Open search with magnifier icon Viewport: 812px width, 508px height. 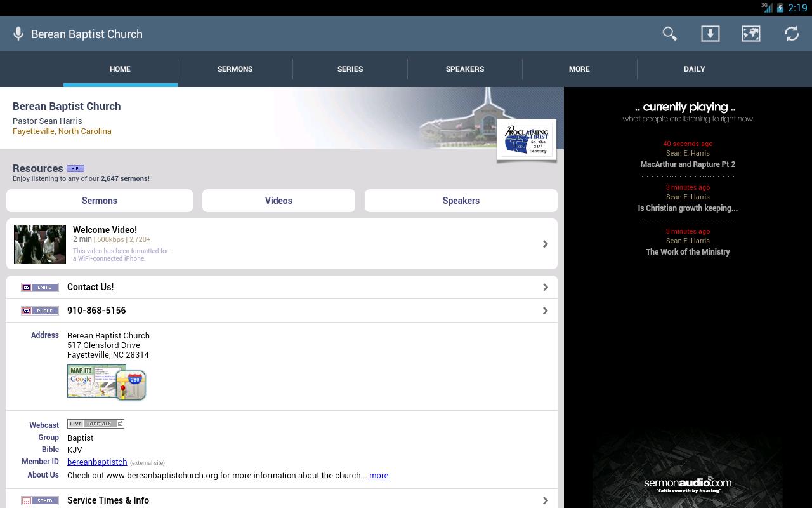[x=670, y=34]
